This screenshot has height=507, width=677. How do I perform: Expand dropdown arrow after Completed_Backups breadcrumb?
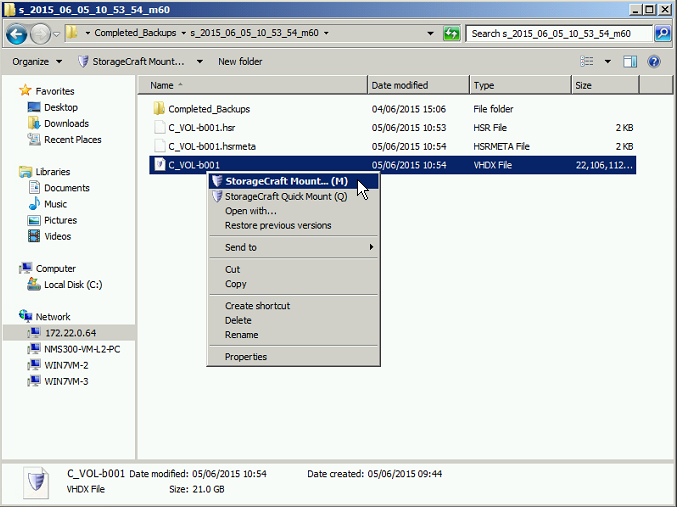[183, 33]
